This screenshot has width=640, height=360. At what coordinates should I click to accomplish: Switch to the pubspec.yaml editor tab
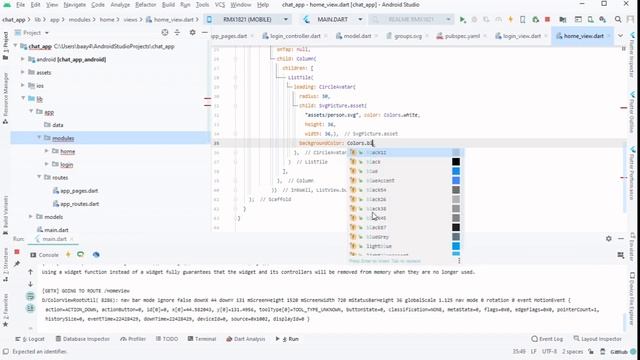(462, 36)
